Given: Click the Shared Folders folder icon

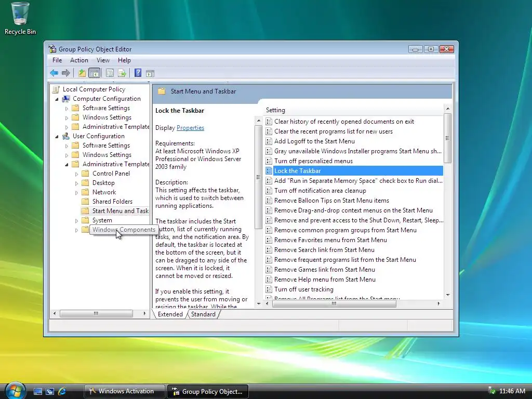Looking at the screenshot, I should coord(86,202).
